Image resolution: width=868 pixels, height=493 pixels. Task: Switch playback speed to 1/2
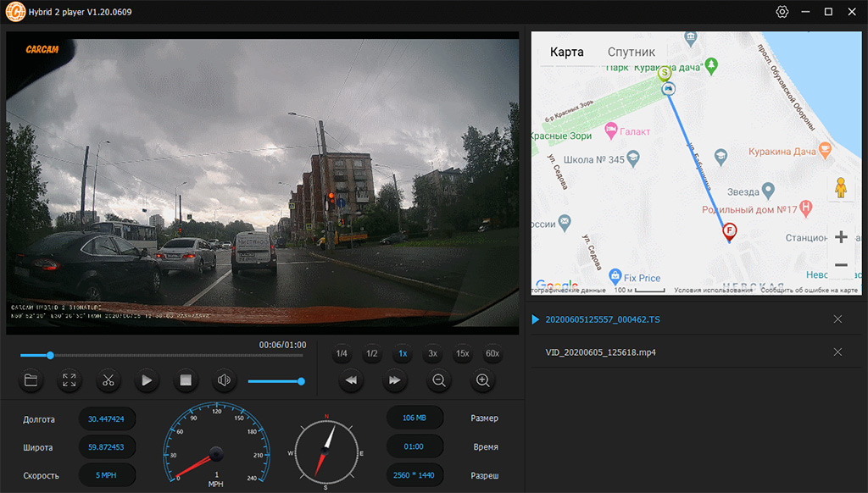coord(372,353)
